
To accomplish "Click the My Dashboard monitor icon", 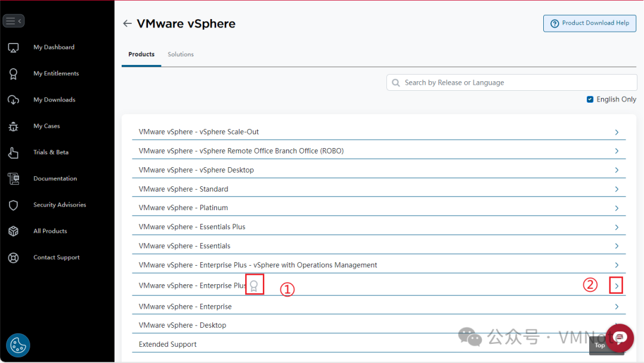I will click(13, 48).
